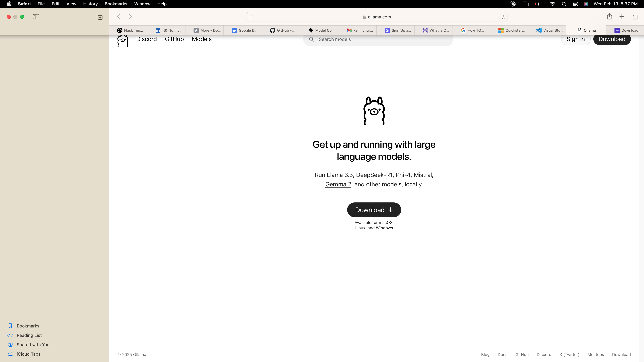Click the asterisk-shaped menu bar icon

(x=513, y=4)
